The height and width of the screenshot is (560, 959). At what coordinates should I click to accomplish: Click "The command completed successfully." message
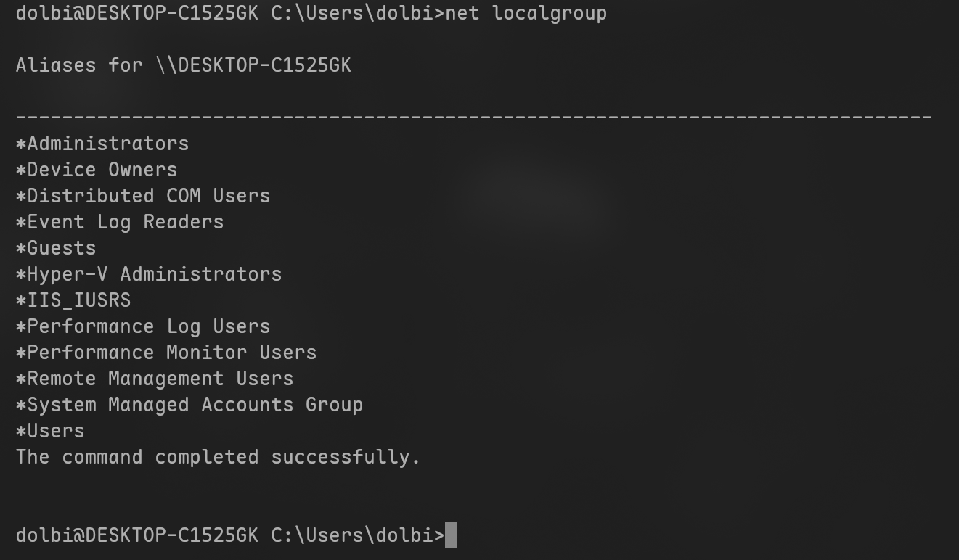tap(218, 457)
